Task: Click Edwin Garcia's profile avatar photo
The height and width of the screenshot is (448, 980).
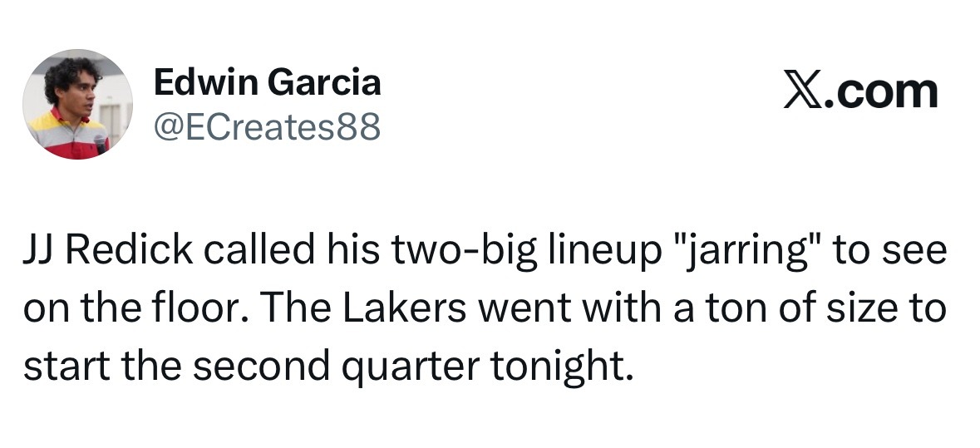Action: coord(77,104)
